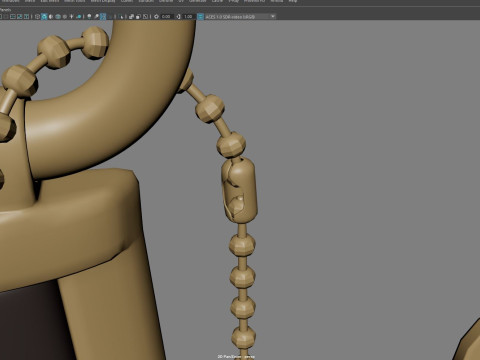Toggle X-Ray display icon
The width and height of the screenshot is (480, 360).
pos(131,17)
